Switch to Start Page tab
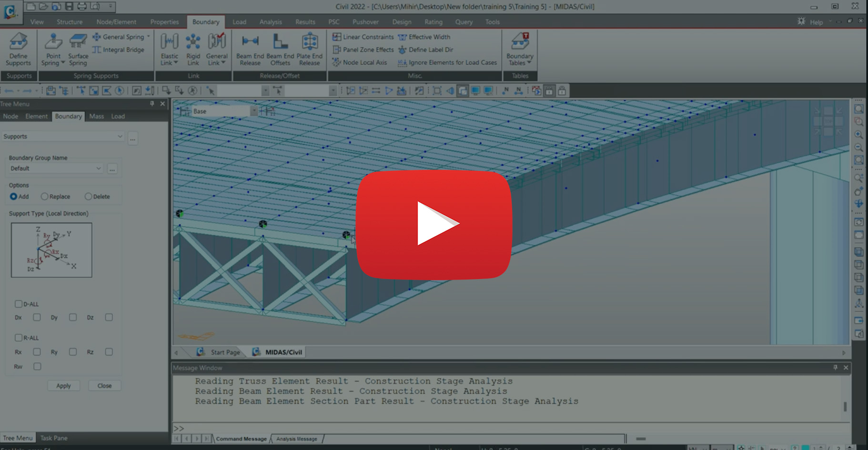This screenshot has height=450, width=868. pos(220,352)
